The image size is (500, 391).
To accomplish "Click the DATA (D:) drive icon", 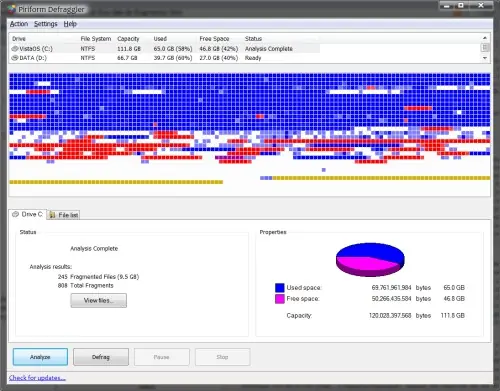I will [x=15, y=58].
